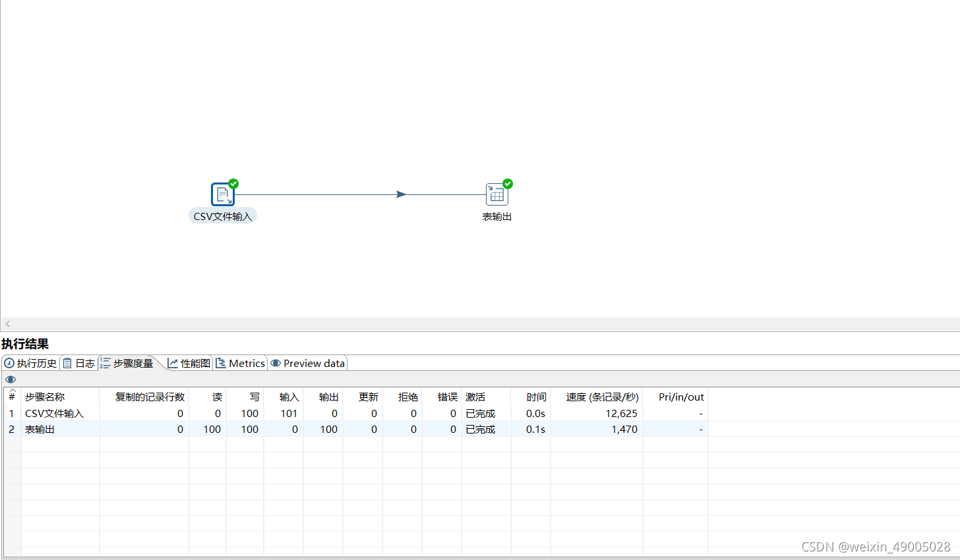The width and height of the screenshot is (960, 560).
Task: Click the speed value 1,470
Action: [624, 429]
